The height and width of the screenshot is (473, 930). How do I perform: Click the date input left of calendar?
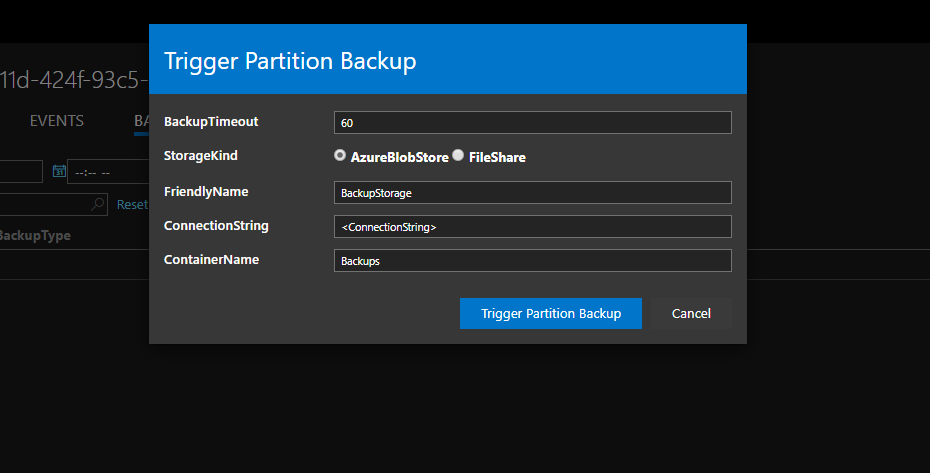20,172
